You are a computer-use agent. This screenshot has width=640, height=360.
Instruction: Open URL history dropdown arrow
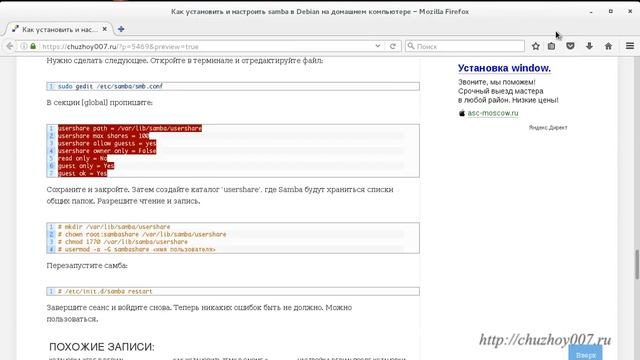pos(378,46)
